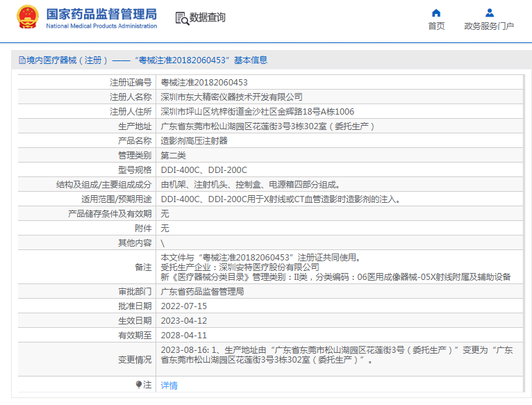Click the 审批部门 label
Viewport: 532px width, 405px height.
[x=135, y=292]
